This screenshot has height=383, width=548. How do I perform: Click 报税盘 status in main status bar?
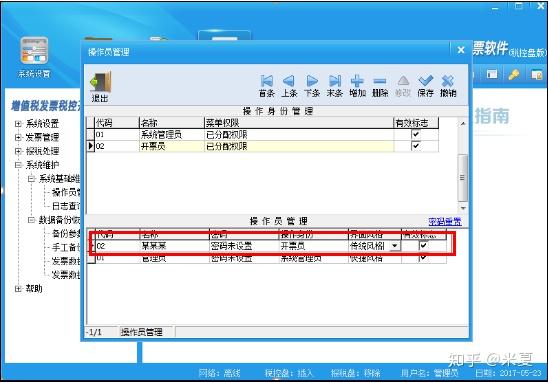coord(355,373)
